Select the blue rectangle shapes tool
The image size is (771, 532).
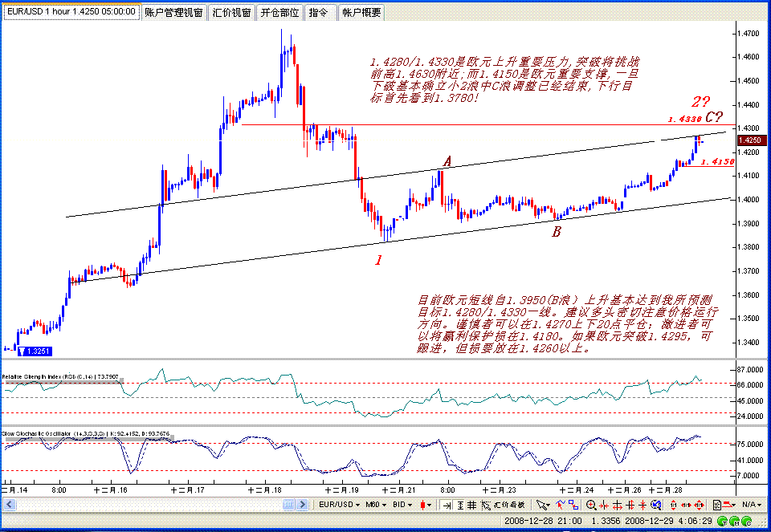[x=573, y=505]
